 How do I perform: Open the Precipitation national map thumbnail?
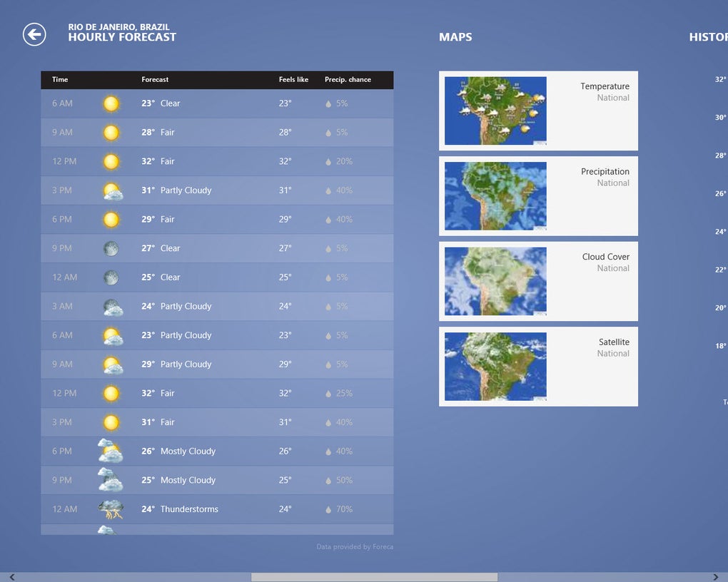click(495, 196)
